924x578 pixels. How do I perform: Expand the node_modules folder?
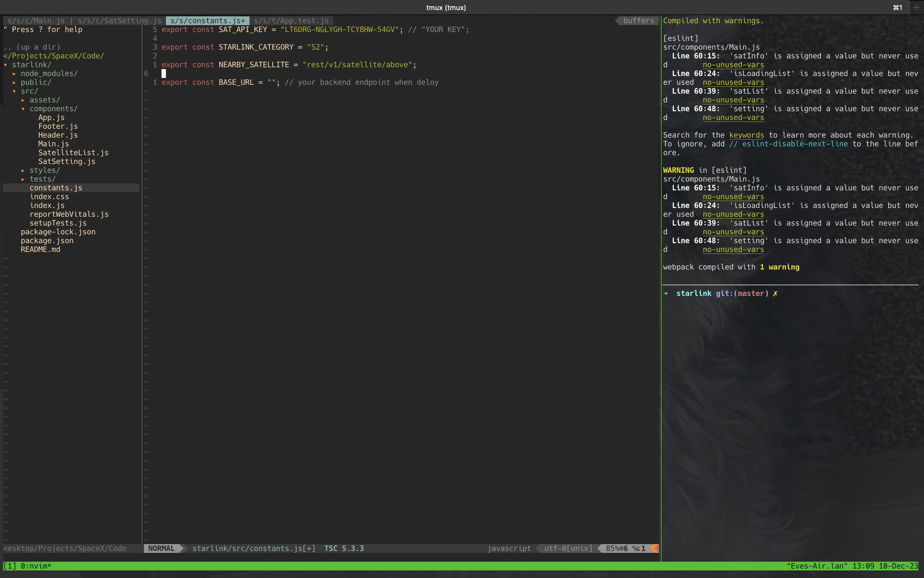[x=49, y=74]
